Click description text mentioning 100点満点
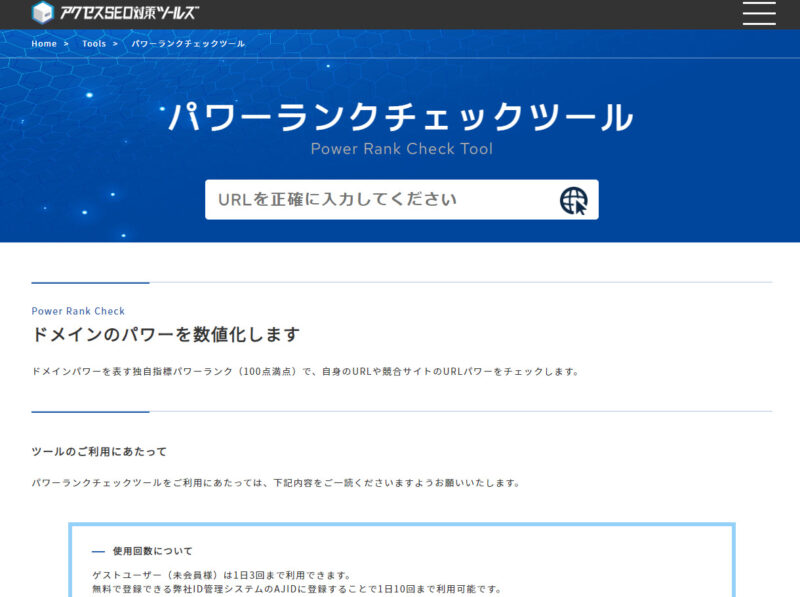Image resolution: width=800 pixels, height=597 pixels. 306,371
